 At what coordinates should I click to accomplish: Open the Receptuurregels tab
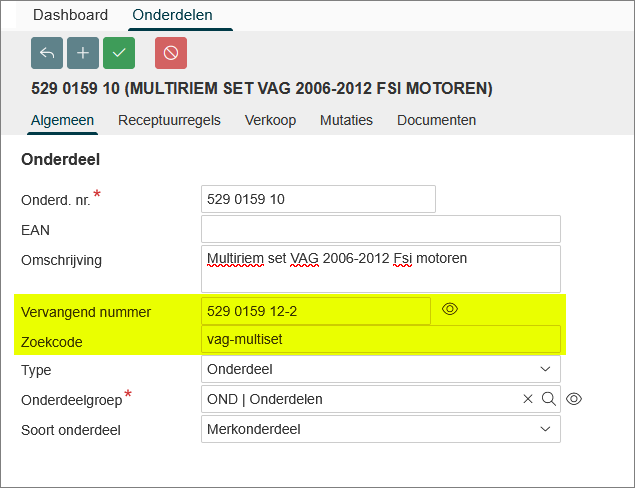[169, 120]
